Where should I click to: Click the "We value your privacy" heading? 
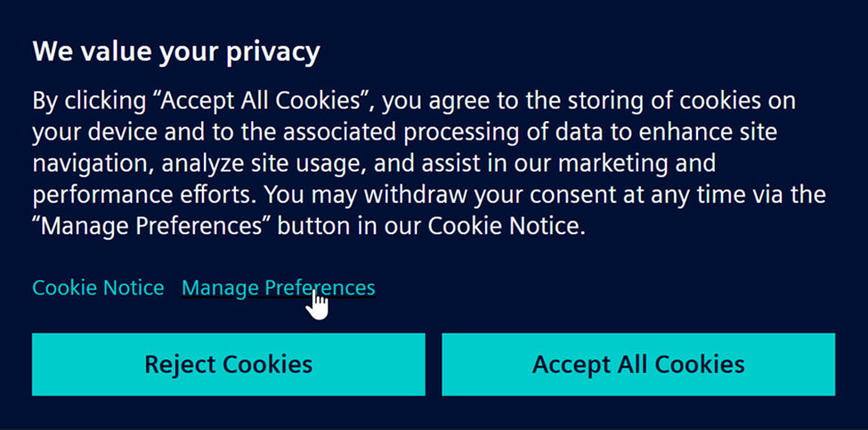pos(175,52)
